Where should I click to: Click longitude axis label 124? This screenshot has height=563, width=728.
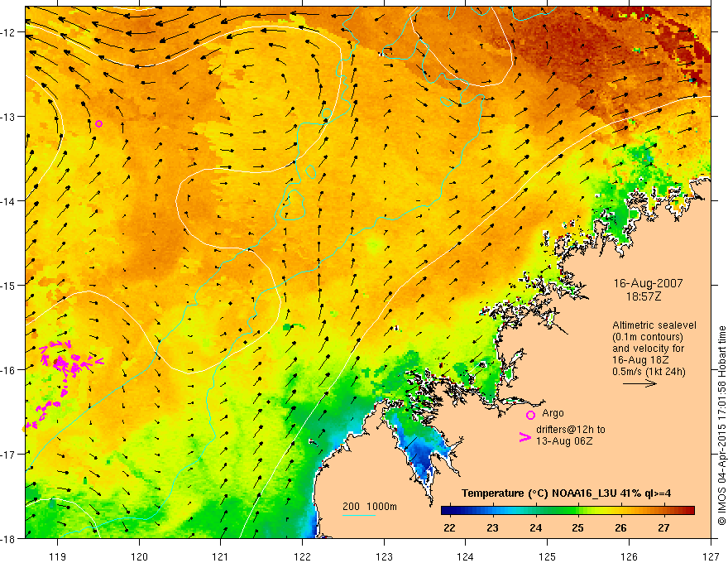465,556
